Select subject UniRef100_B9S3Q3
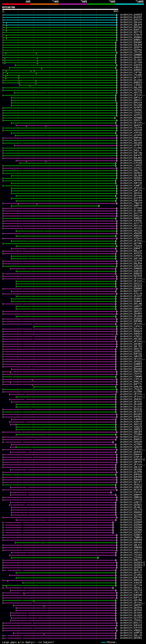Screen dimensions: 146x644 (131, 27)
